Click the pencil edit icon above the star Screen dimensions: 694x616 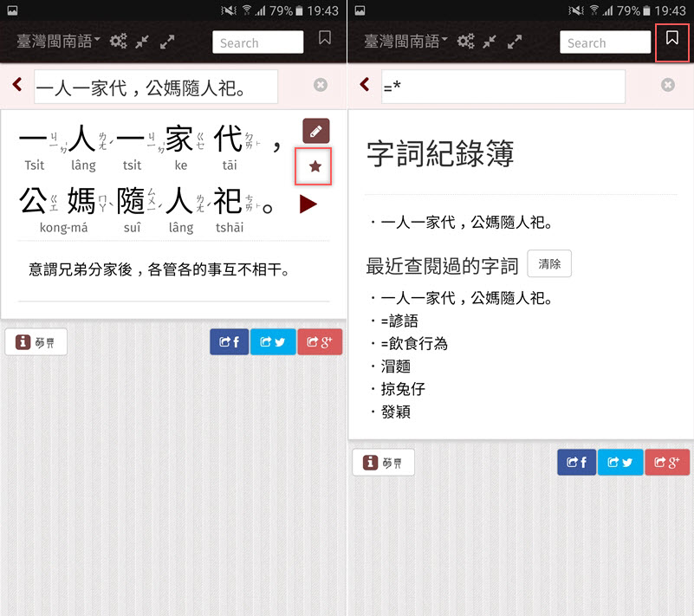coord(315,132)
